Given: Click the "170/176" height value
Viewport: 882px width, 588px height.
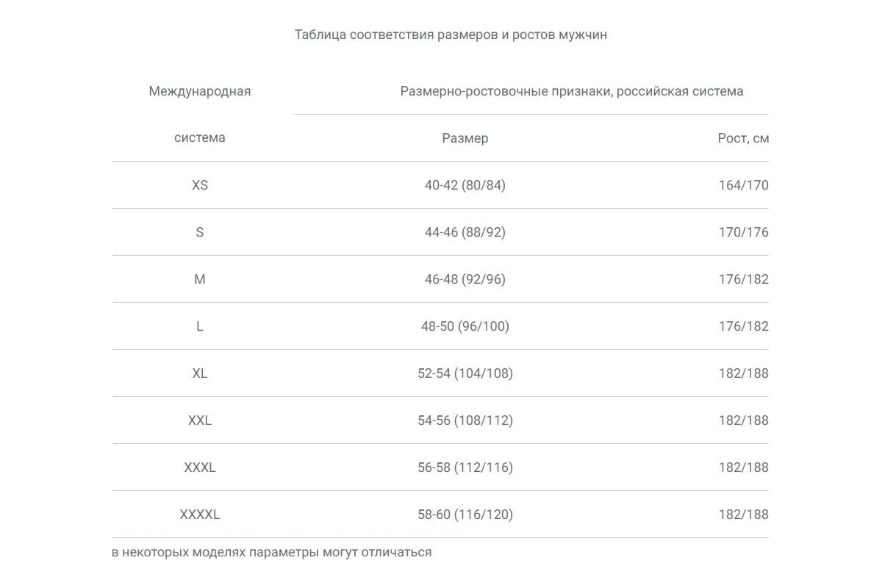Looking at the screenshot, I should click(743, 232).
